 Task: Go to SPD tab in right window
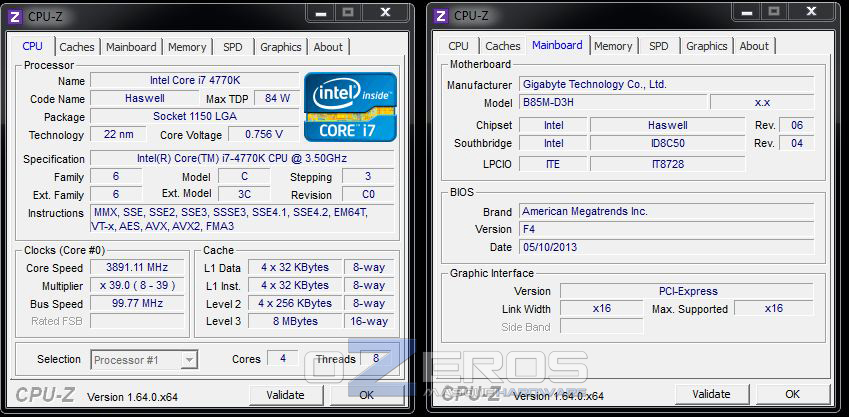click(658, 46)
